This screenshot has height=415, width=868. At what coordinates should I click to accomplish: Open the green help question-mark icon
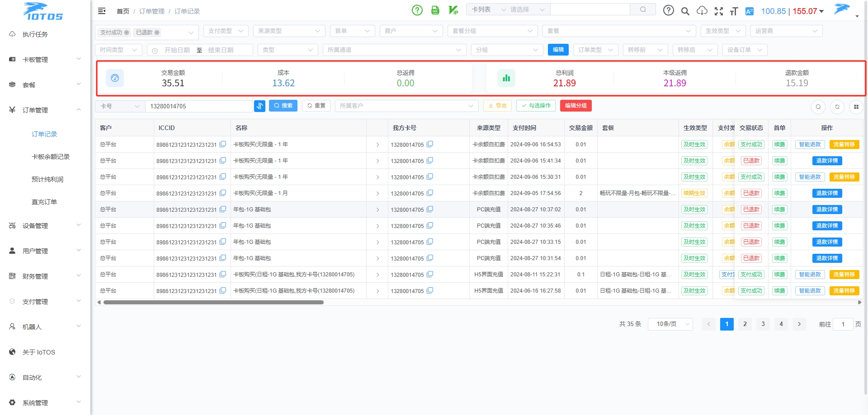pyautogui.click(x=417, y=10)
